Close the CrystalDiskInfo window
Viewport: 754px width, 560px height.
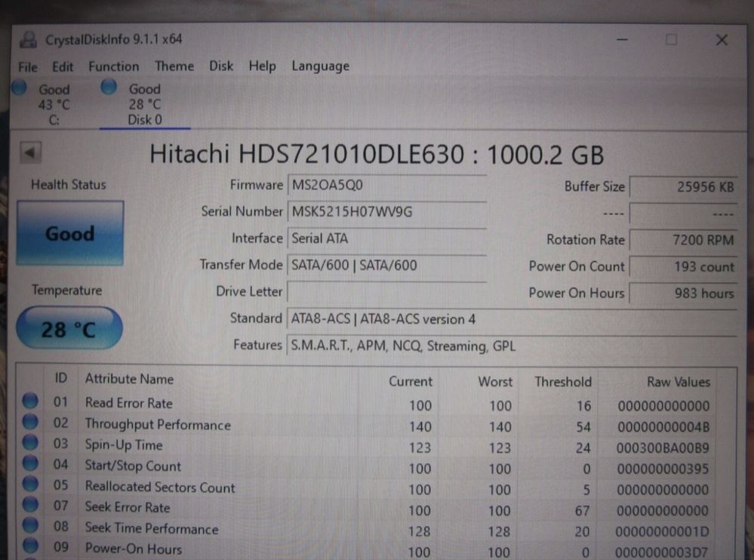coord(722,40)
